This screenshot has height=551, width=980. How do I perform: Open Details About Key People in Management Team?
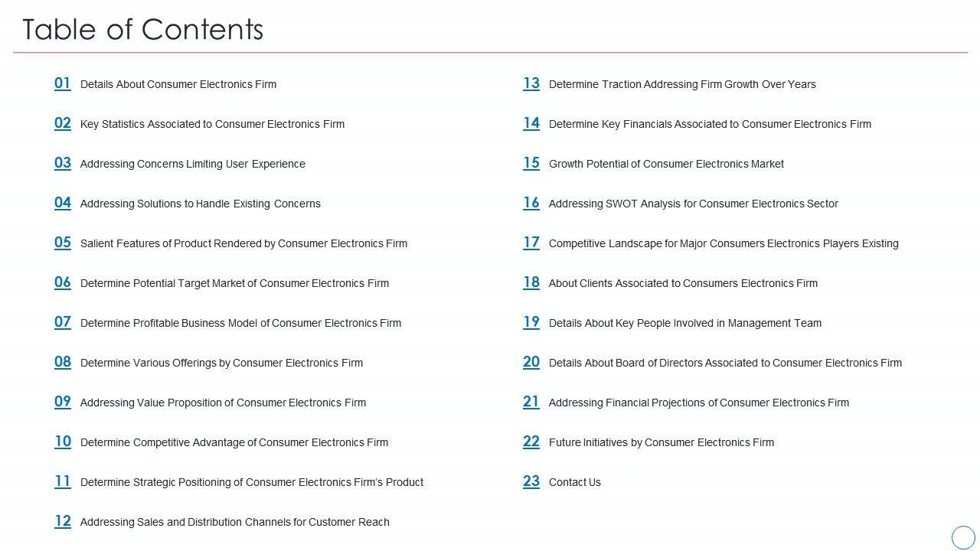(684, 323)
